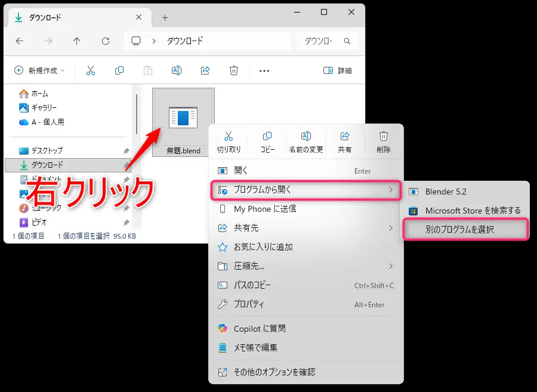Image resolution: width=537 pixels, height=392 pixels.
Task: Click the Rename icon in Explorer toolbar
Action: click(x=177, y=70)
